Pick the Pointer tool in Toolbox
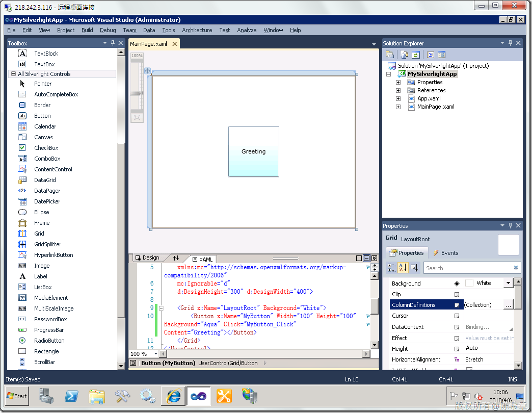The image size is (532, 413). pyautogui.click(x=43, y=84)
